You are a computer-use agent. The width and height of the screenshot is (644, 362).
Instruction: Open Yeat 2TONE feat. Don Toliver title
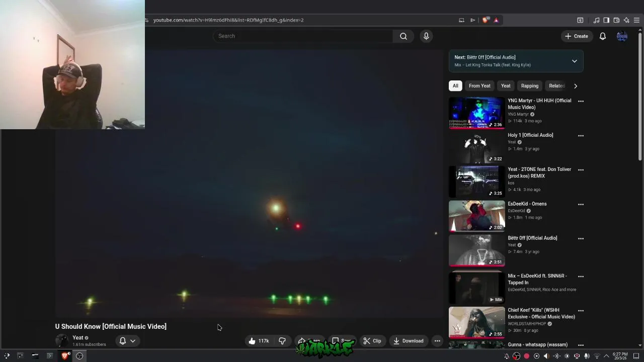(x=539, y=172)
